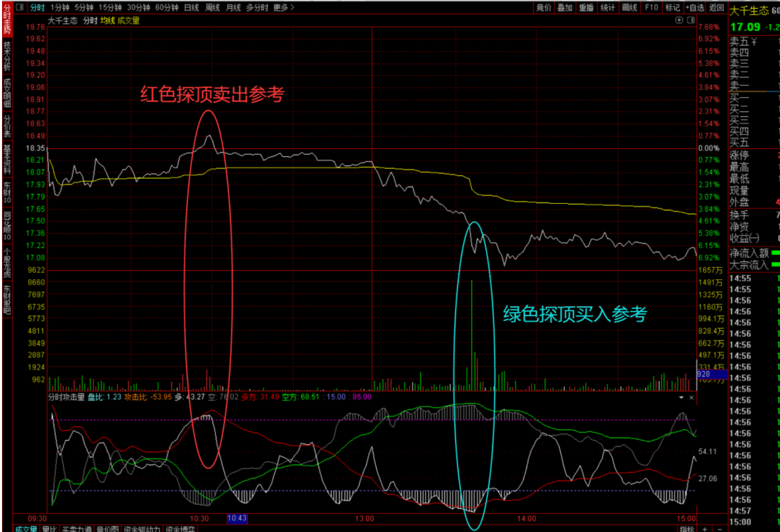Click the 标记 mark button
780x532 pixels.
(x=673, y=7)
